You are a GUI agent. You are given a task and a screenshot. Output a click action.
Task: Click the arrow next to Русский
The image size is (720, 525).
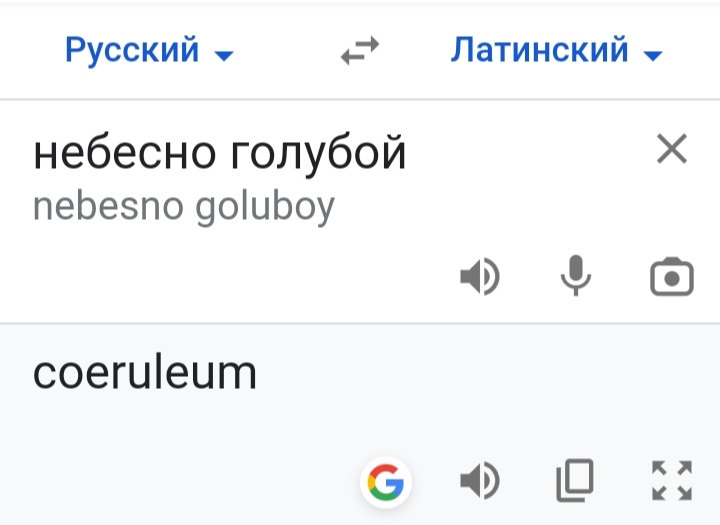click(224, 56)
